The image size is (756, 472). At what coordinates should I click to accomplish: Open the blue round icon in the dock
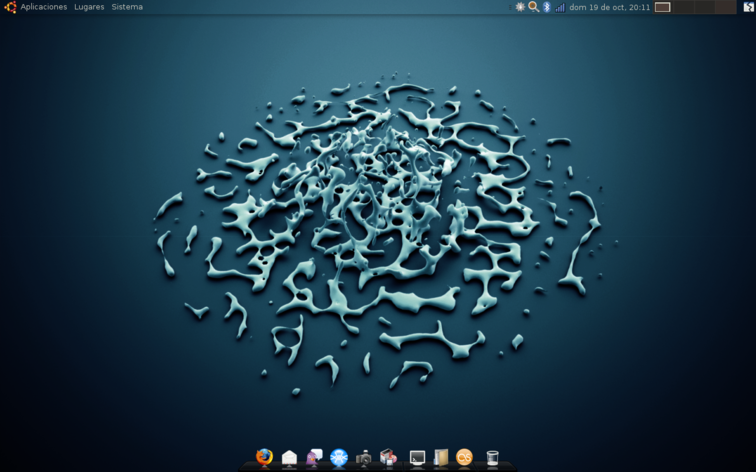point(339,457)
